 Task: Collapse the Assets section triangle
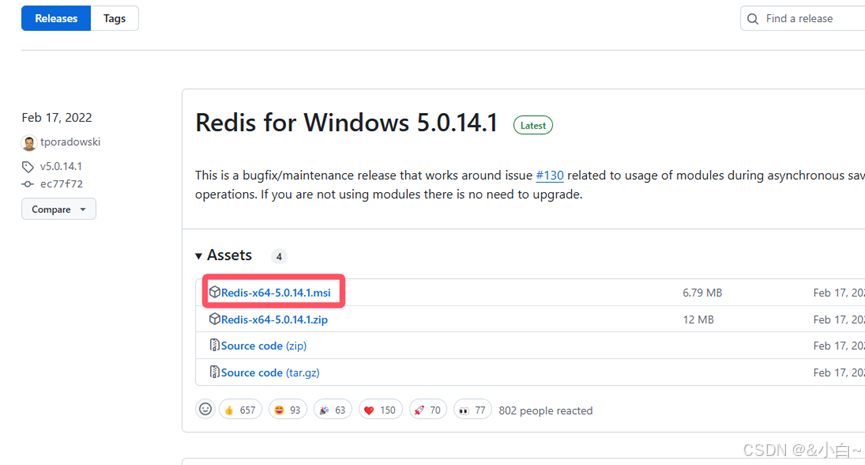(x=199, y=256)
